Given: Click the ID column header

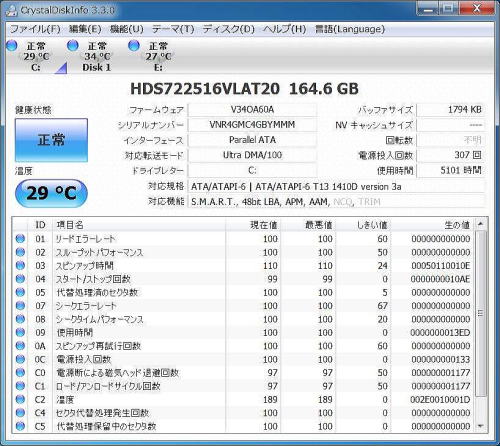Looking at the screenshot, I should click(x=40, y=225).
